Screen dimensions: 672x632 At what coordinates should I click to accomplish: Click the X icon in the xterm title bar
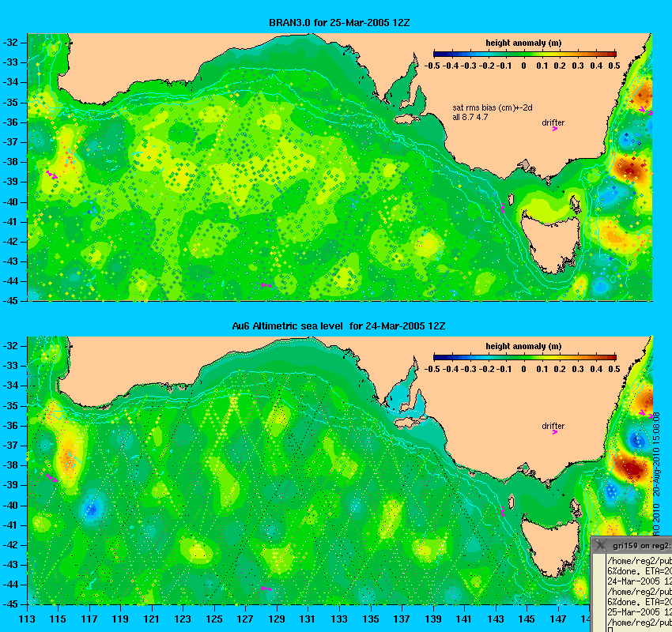[601, 545]
